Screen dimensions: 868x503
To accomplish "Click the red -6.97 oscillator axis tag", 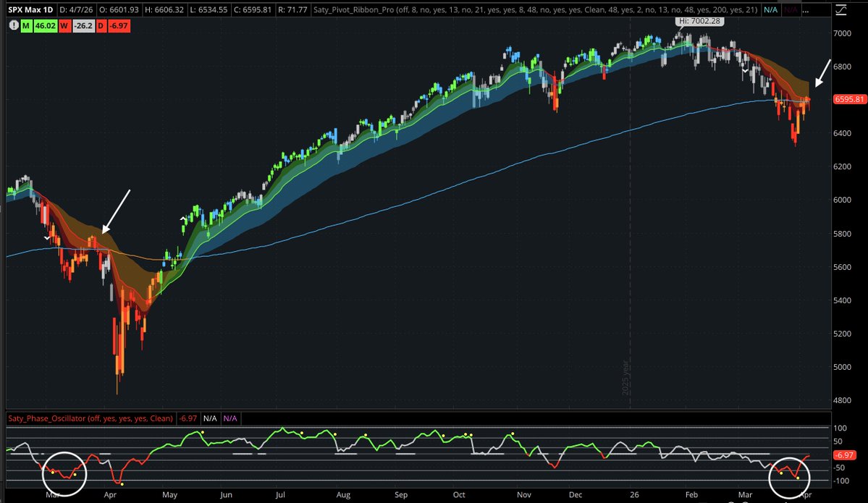I will click(x=844, y=455).
